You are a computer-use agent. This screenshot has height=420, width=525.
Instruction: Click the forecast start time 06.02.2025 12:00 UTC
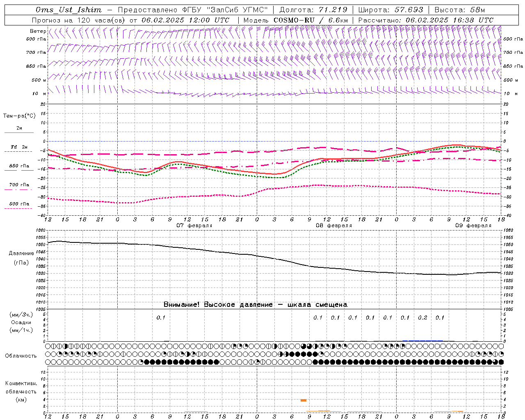[x=185, y=20]
